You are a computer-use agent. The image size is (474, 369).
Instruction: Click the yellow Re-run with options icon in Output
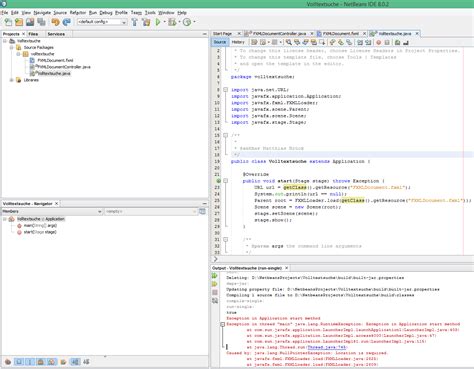(x=215, y=284)
